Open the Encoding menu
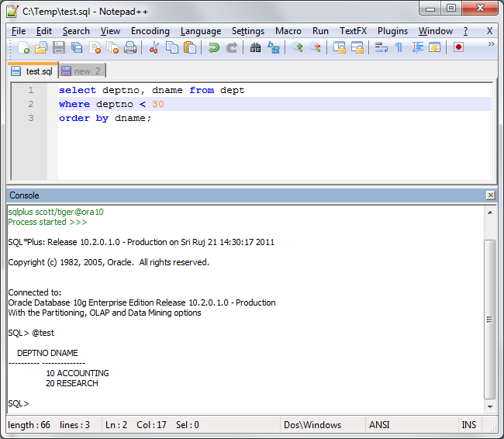This screenshot has height=439, width=504. (150, 31)
